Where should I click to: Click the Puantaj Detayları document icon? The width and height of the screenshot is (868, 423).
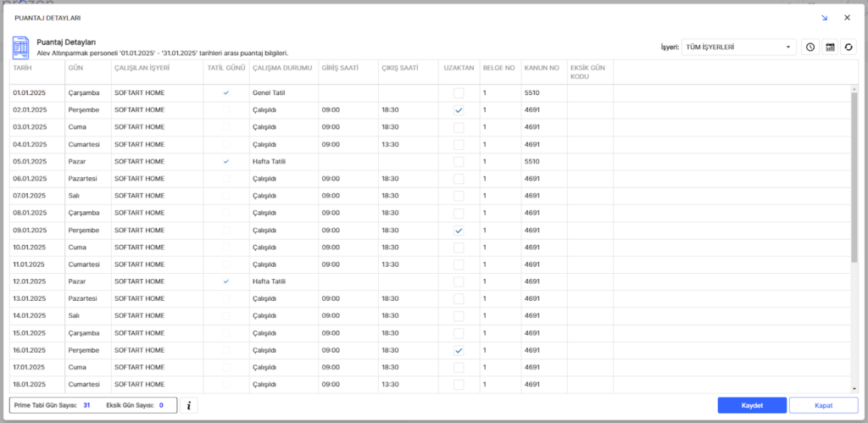click(20, 47)
